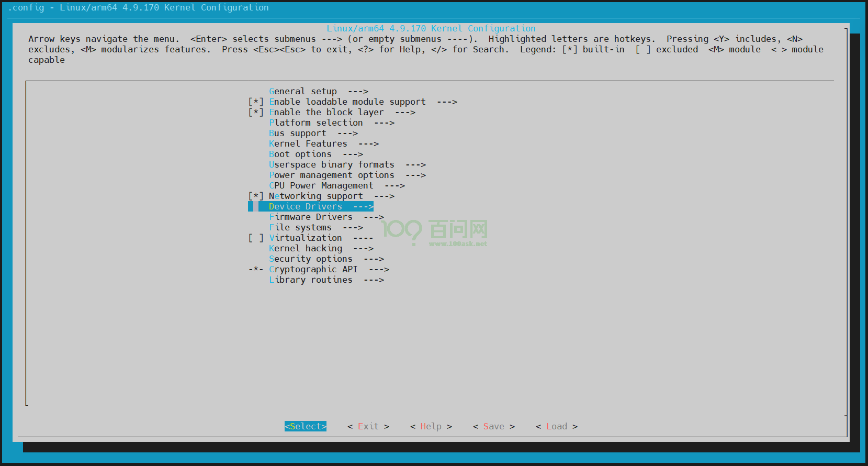This screenshot has height=466, width=868.
Task: Toggle Enable the block layer checkbox
Action: pyautogui.click(x=256, y=113)
